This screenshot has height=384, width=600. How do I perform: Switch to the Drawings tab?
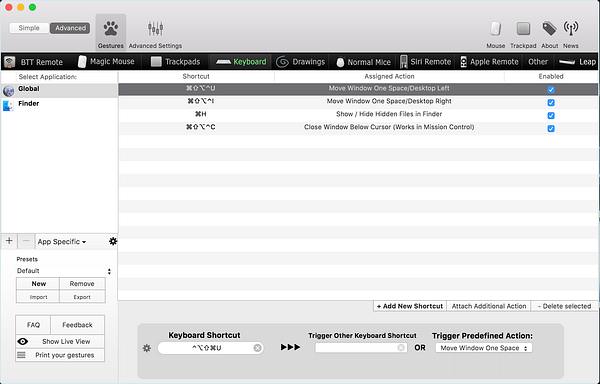point(300,62)
